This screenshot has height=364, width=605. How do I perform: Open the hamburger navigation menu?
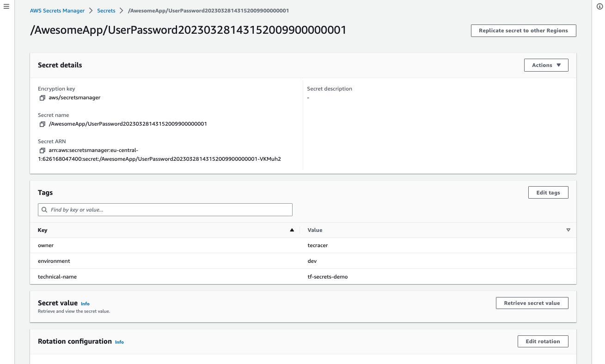coord(6,7)
